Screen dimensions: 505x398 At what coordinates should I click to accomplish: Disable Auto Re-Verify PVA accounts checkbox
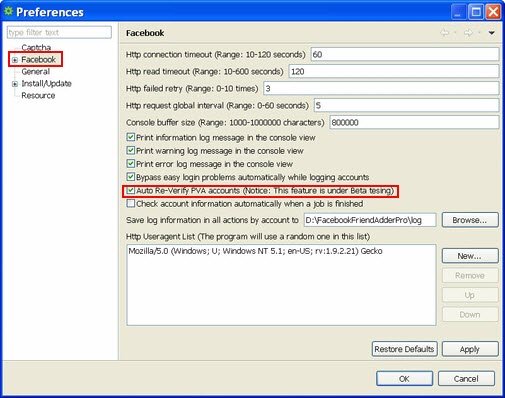click(131, 190)
